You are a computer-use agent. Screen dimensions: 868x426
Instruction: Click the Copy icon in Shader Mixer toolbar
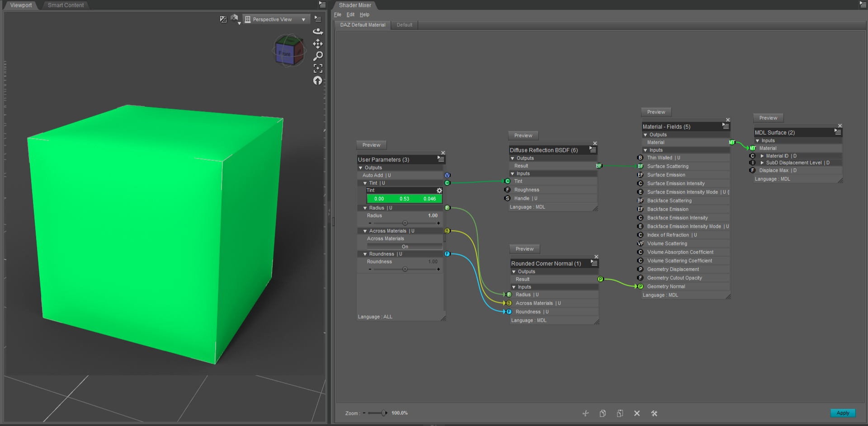(603, 413)
